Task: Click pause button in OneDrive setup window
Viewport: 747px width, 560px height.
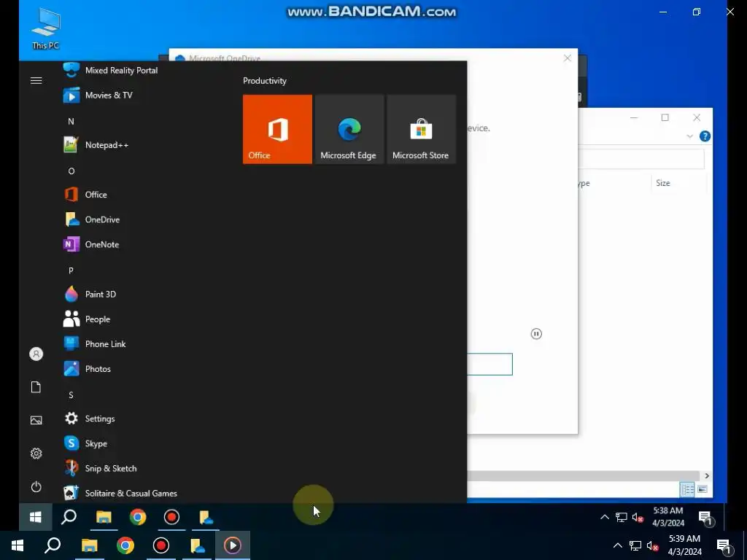Action: tap(536, 334)
